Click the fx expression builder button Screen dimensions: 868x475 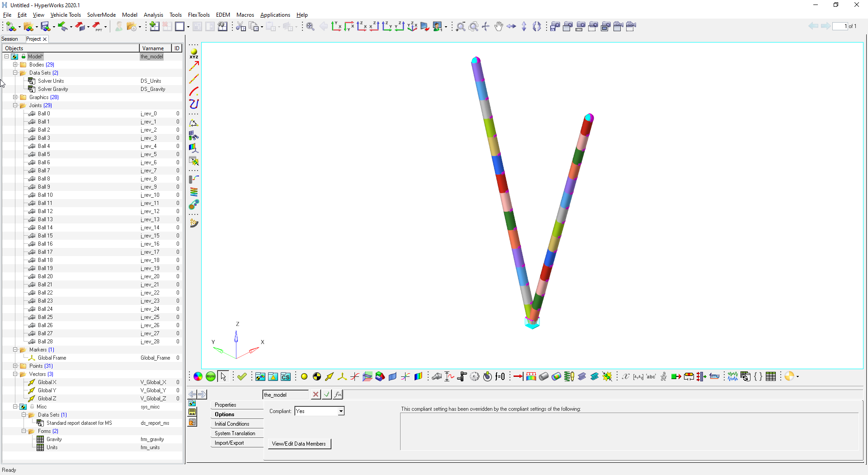[338, 394]
